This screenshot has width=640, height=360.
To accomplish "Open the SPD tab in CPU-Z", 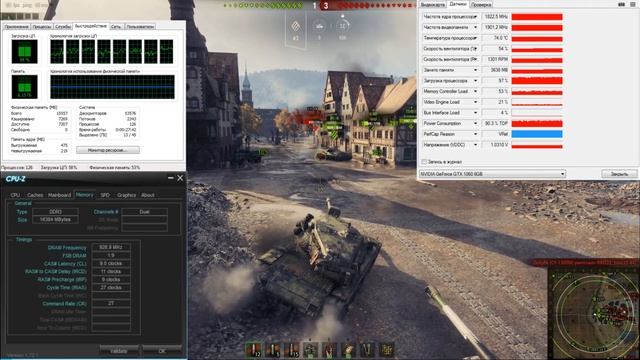I will click(x=105, y=195).
